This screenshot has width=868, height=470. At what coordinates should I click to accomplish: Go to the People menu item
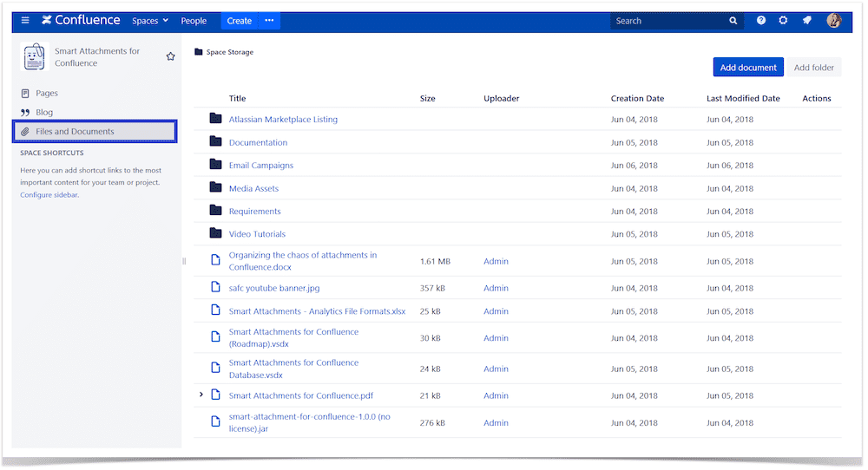(194, 21)
